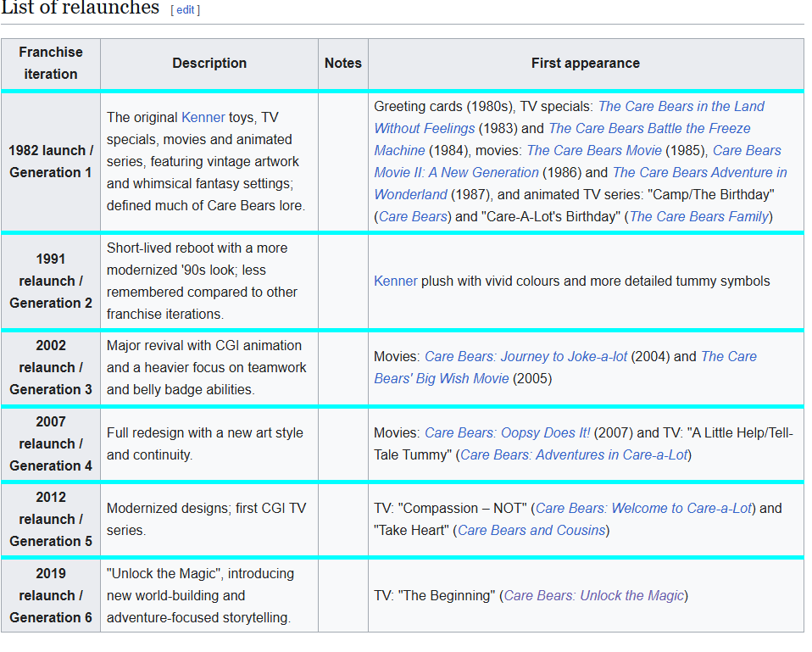Open Care Bears: Oopsy Does It! link
This screenshot has height=652, width=812.
pyautogui.click(x=507, y=433)
